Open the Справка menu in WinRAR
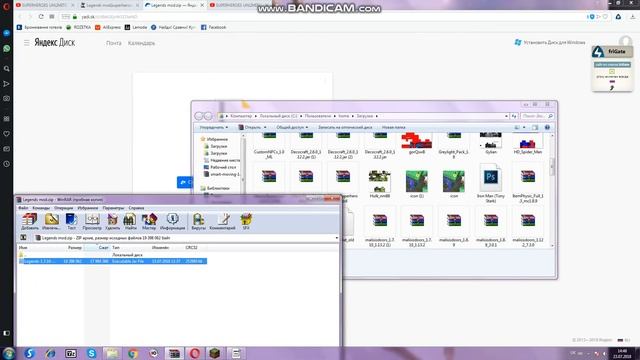The width and height of the screenshot is (640, 360). [x=136, y=208]
